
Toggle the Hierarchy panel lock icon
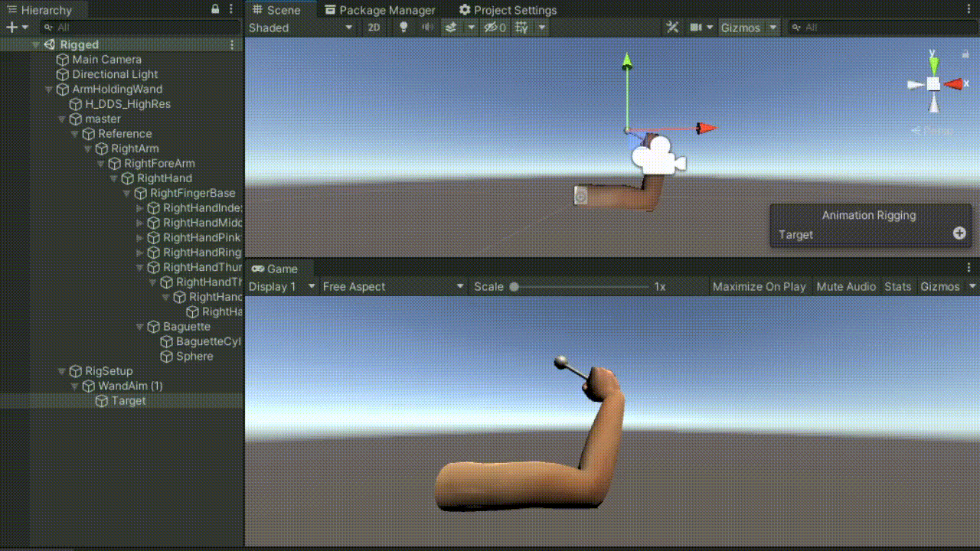[216, 9]
